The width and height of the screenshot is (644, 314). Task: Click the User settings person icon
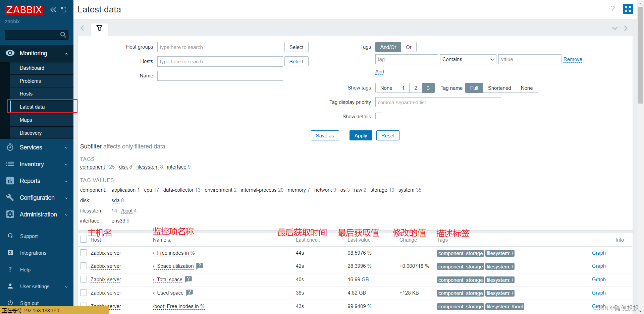(10, 286)
